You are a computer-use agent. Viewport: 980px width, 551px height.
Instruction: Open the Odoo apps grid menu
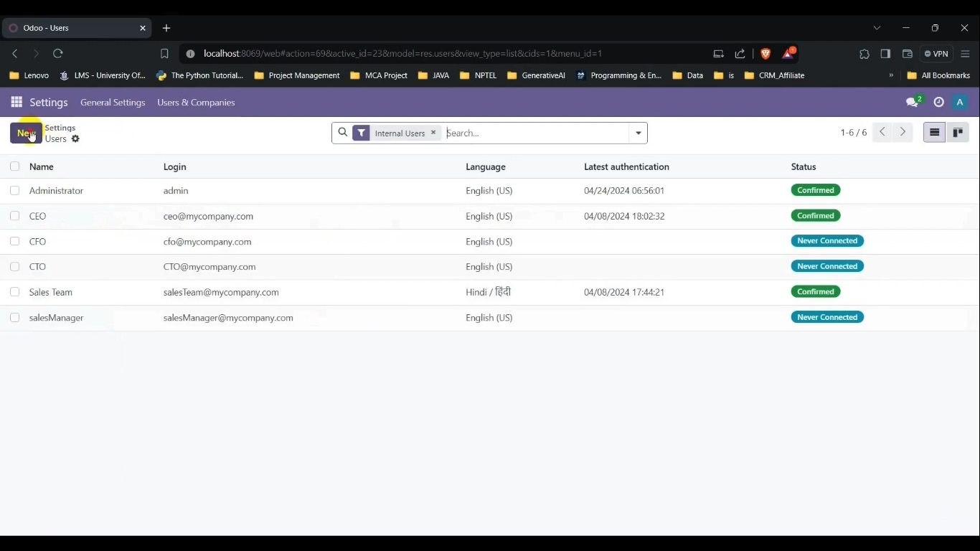(x=17, y=103)
